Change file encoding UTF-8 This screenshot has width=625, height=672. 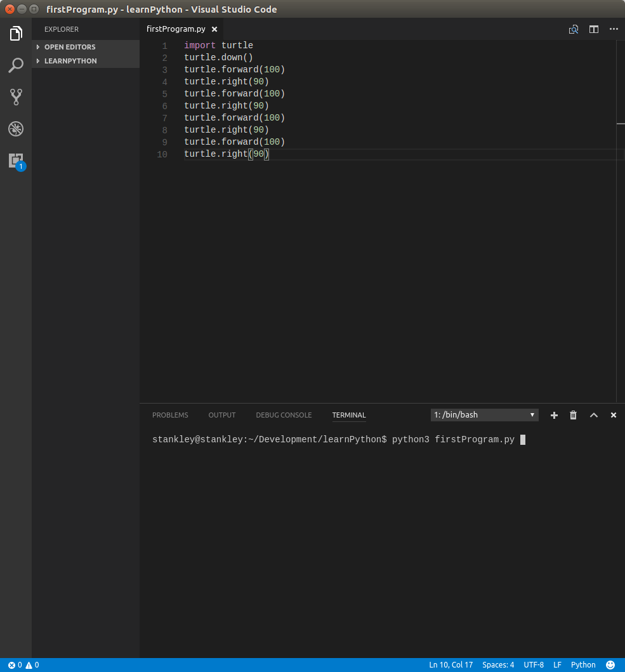tap(534, 665)
